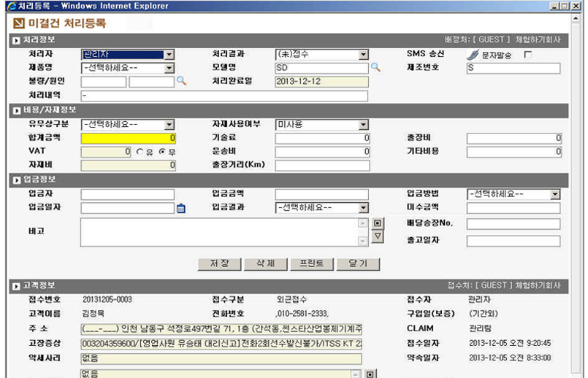Click the 처리내역 text field

tap(225, 96)
